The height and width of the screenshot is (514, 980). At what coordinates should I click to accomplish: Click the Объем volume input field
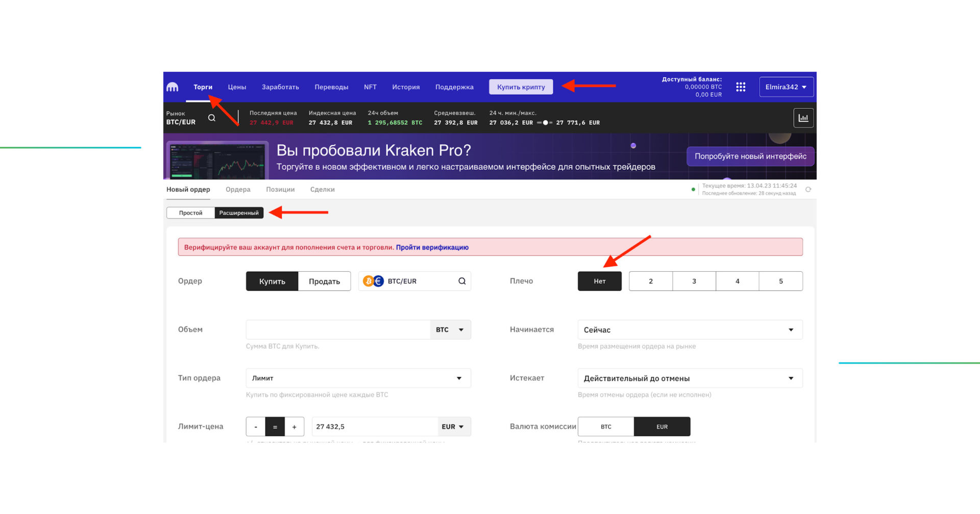pos(337,329)
